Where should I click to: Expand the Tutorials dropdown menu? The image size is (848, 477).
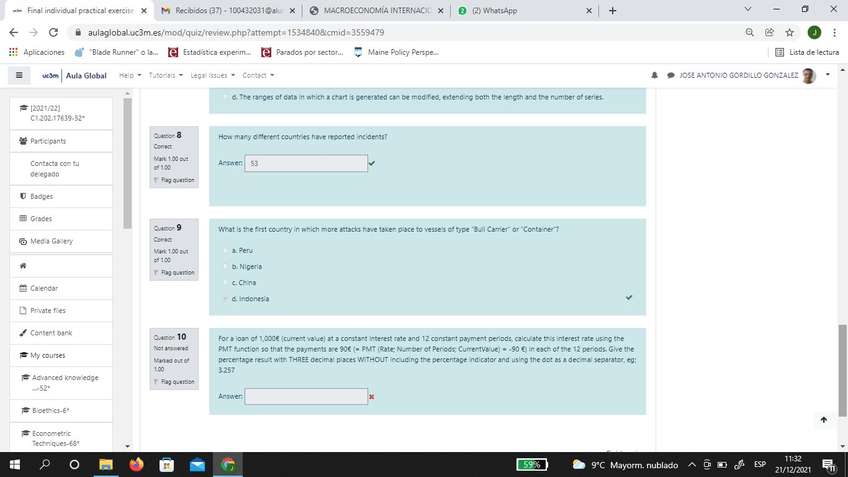(x=165, y=75)
